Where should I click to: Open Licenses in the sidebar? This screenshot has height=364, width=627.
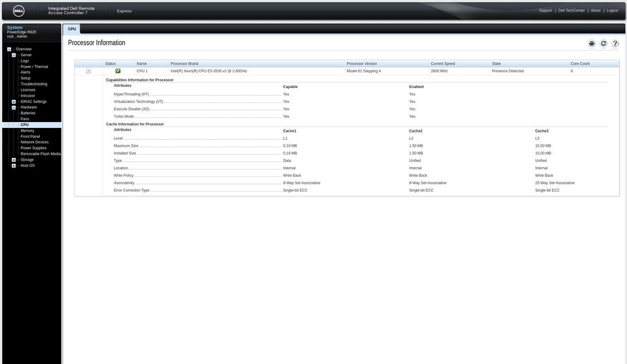[x=28, y=90]
